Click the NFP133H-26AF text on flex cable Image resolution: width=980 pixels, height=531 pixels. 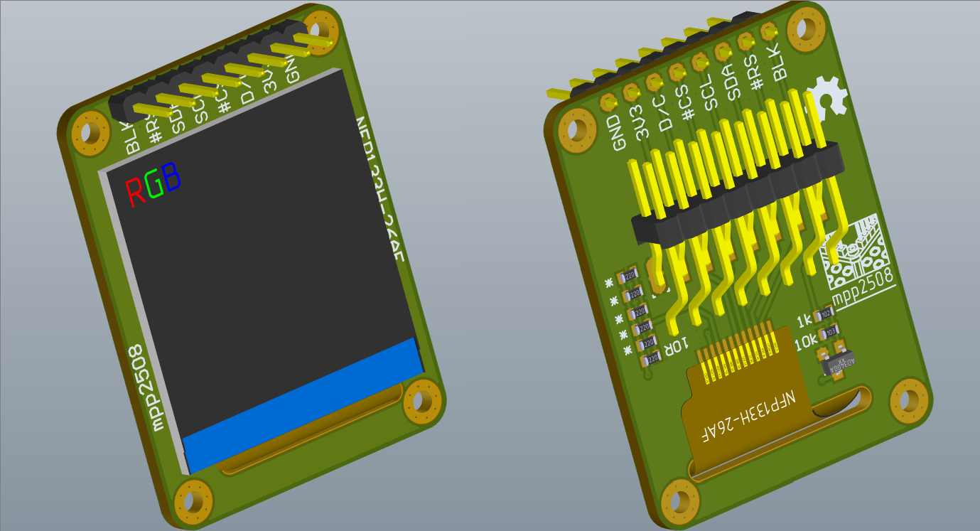755,415
